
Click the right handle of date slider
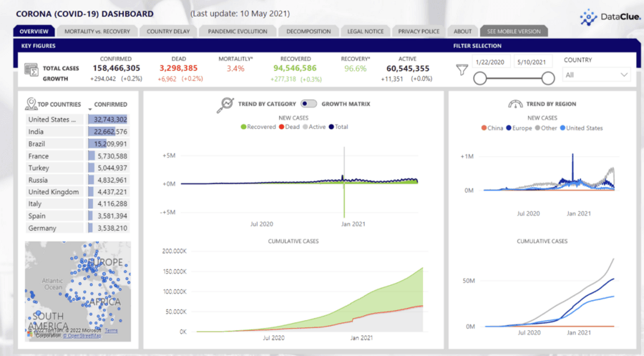click(548, 78)
